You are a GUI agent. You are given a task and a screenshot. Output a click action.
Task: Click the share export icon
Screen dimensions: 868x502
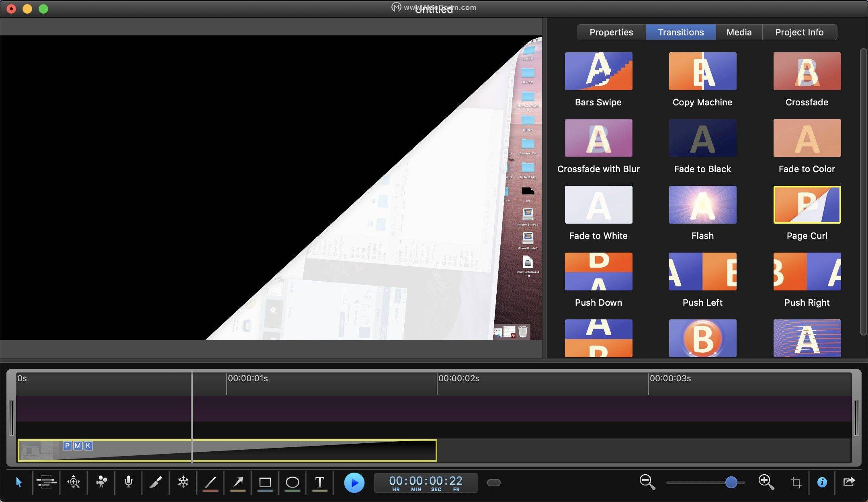click(x=849, y=481)
